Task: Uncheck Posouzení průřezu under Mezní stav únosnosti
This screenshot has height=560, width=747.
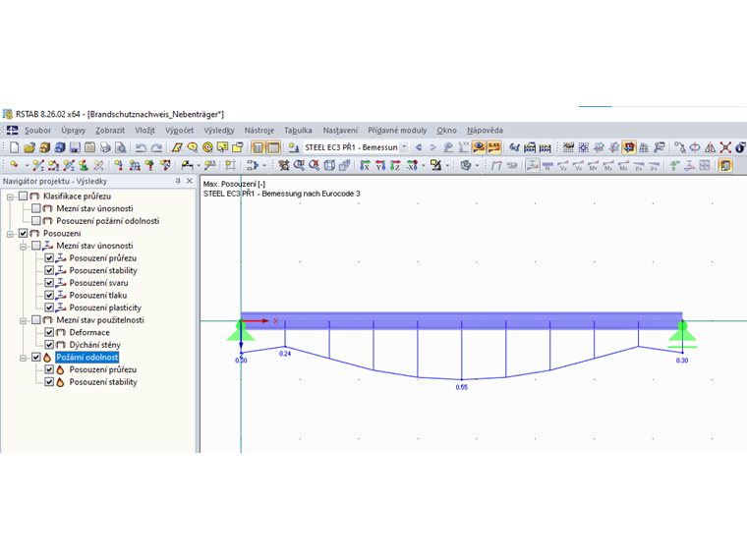Action: [49, 258]
